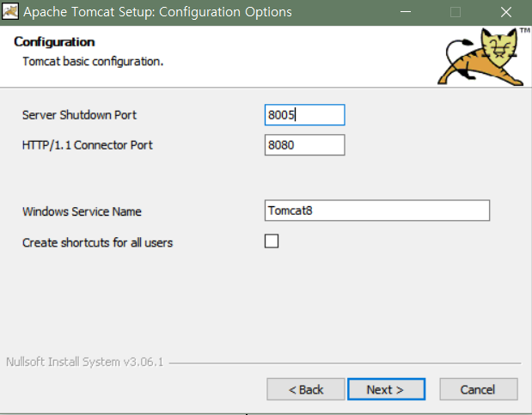The image size is (532, 415).
Task: Focus the Server Shutdown Port field
Action: [x=305, y=114]
